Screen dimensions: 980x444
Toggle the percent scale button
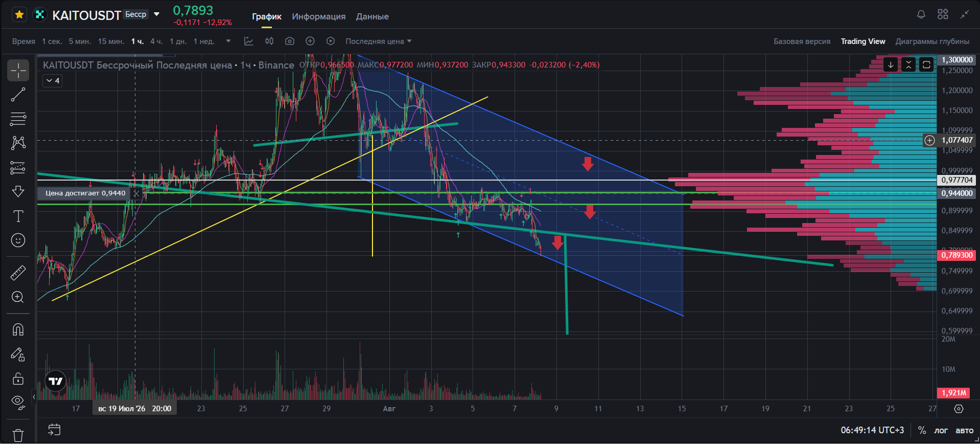pyautogui.click(x=922, y=430)
